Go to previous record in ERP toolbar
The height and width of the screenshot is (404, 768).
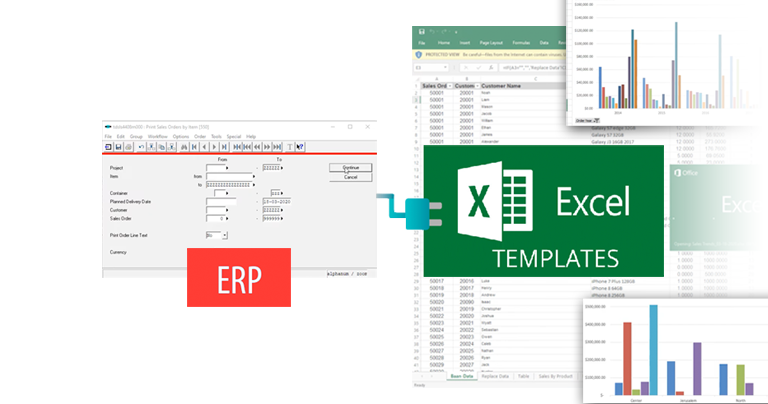(x=204, y=147)
